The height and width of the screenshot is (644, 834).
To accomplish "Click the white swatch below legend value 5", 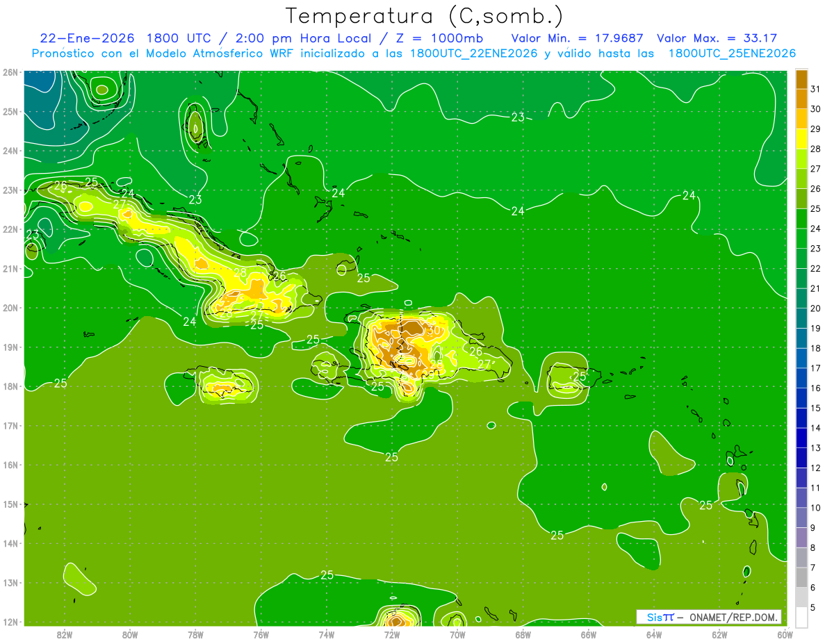I will pyautogui.click(x=801, y=618).
